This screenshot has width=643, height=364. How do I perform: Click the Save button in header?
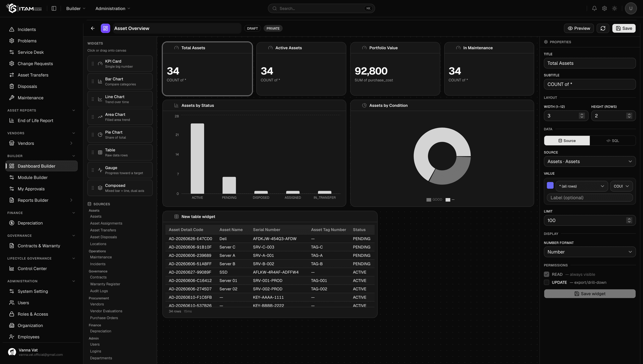tap(624, 28)
